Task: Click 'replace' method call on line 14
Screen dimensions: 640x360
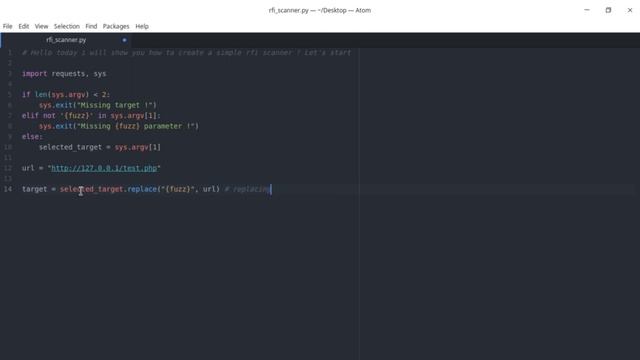Action: pyautogui.click(x=142, y=189)
